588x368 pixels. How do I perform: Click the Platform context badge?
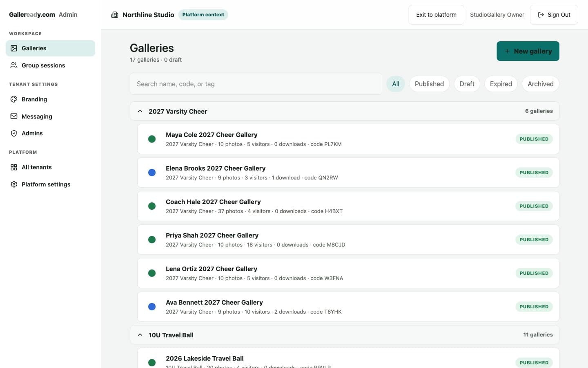(x=203, y=15)
